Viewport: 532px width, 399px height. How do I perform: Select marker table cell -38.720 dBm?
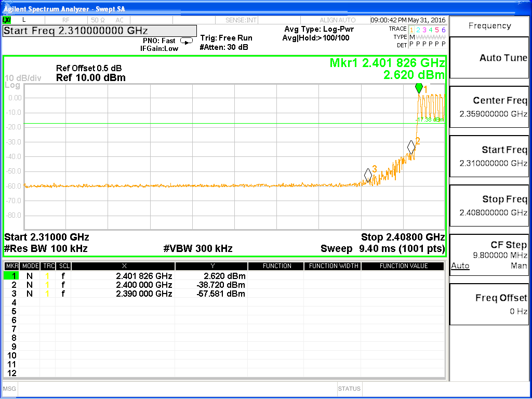tap(221, 285)
